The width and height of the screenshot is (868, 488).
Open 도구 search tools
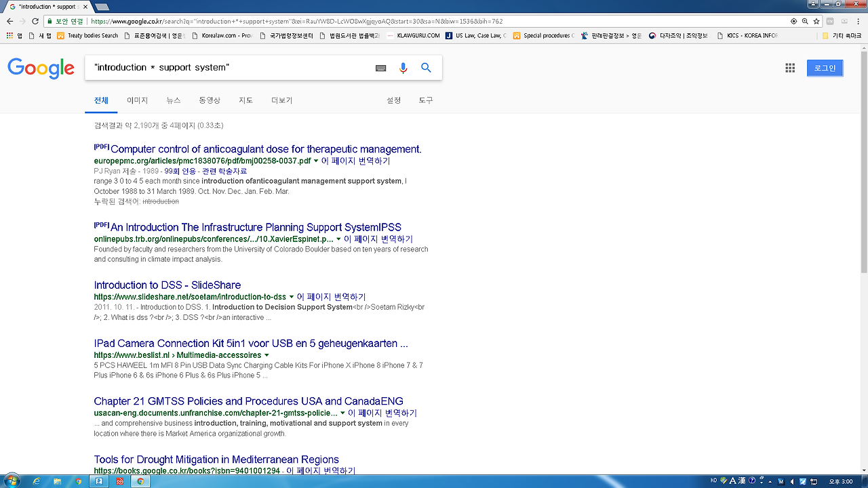click(x=426, y=100)
